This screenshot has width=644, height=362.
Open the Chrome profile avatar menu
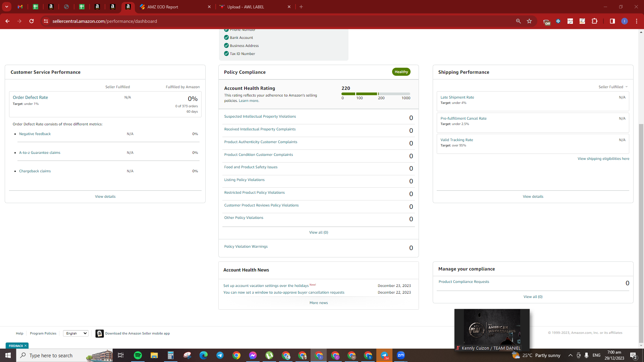[624, 21]
